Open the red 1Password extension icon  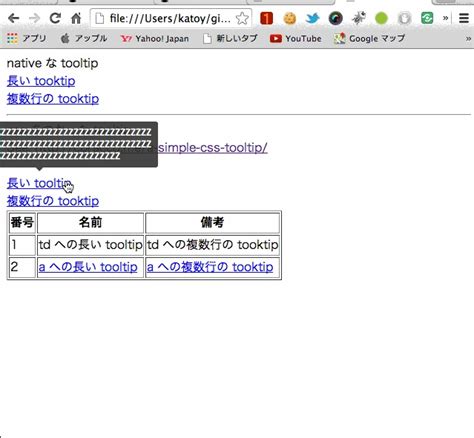[x=266, y=18]
